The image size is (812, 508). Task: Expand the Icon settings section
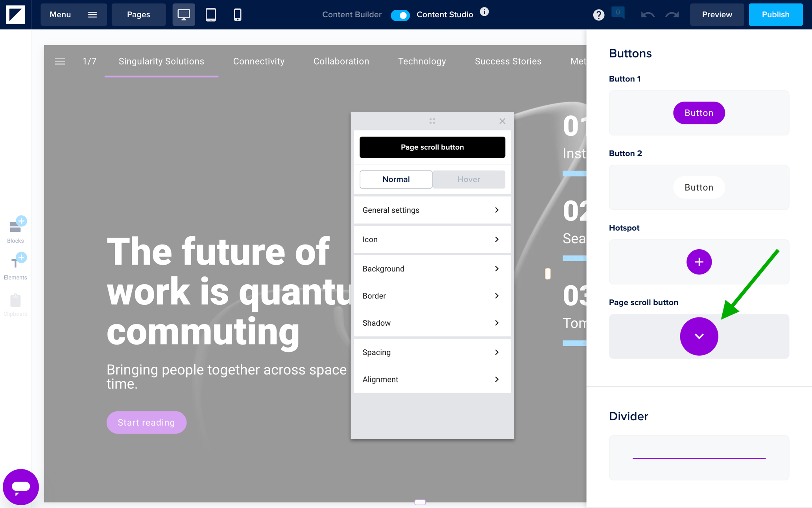432,239
